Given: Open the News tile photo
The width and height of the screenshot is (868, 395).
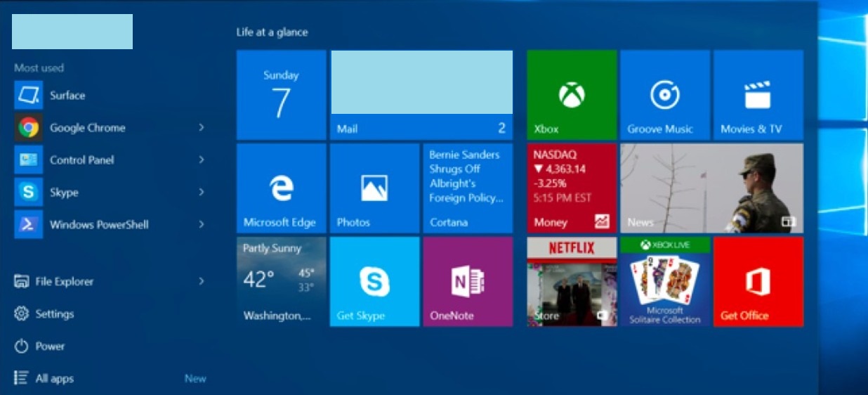Looking at the screenshot, I should coord(711,188).
